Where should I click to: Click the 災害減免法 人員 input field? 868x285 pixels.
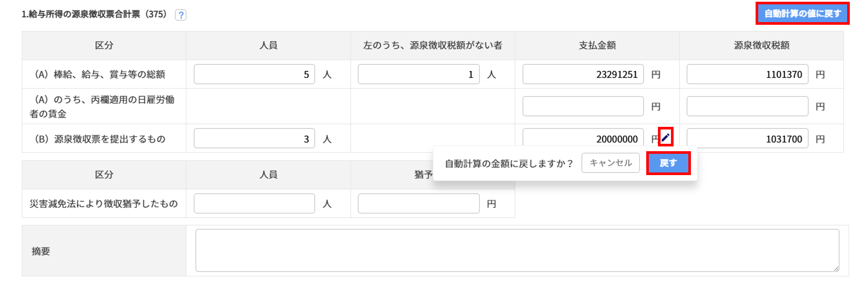pyautogui.click(x=254, y=203)
